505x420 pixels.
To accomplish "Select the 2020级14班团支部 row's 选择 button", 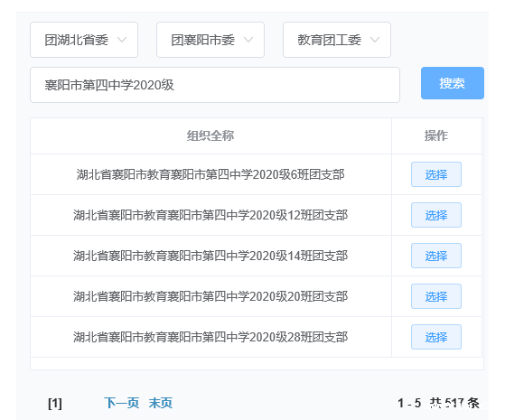I will pyautogui.click(x=436, y=256).
